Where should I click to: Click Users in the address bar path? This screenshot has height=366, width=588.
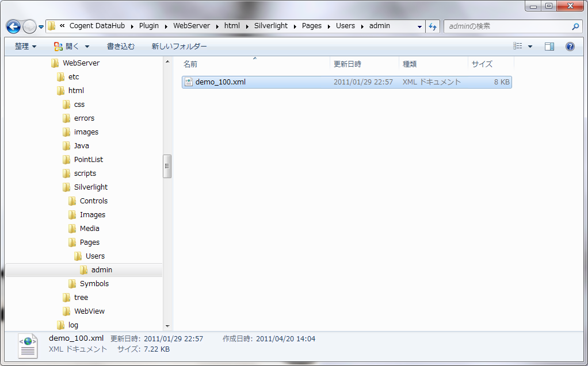345,26
